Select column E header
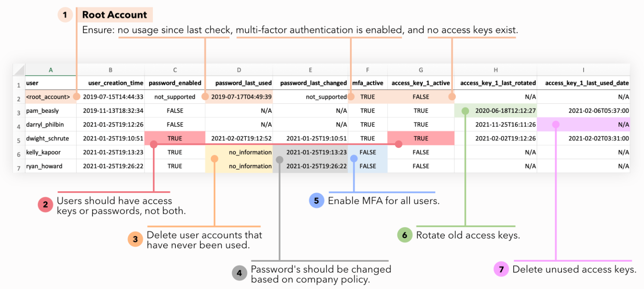Screen dimensions: 644x289 310,70
